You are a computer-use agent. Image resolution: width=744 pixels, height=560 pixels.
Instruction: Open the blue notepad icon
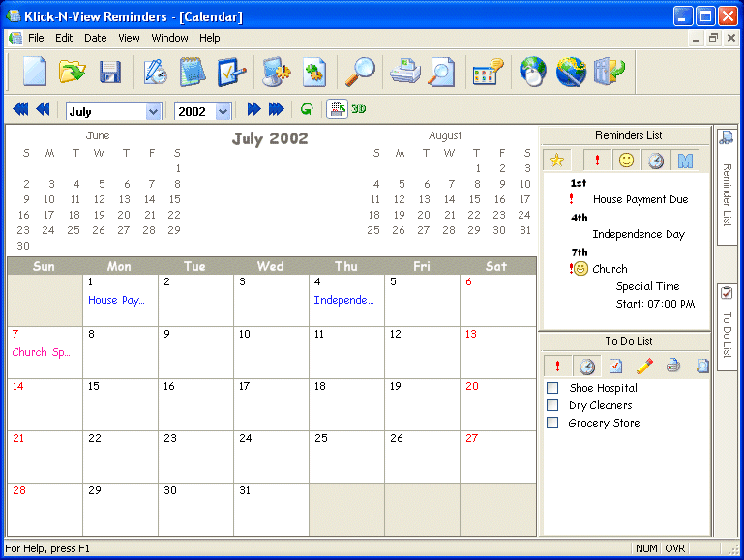point(193,72)
